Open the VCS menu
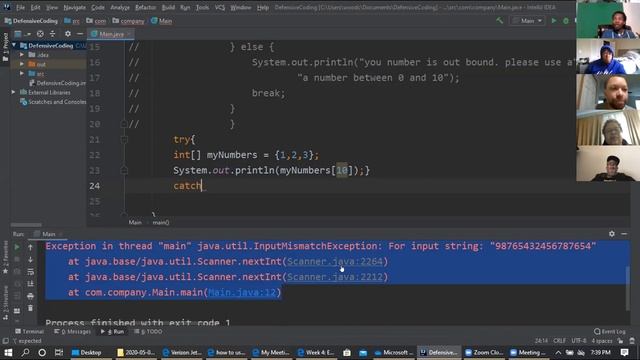This screenshot has width=640, height=360. 220,7
